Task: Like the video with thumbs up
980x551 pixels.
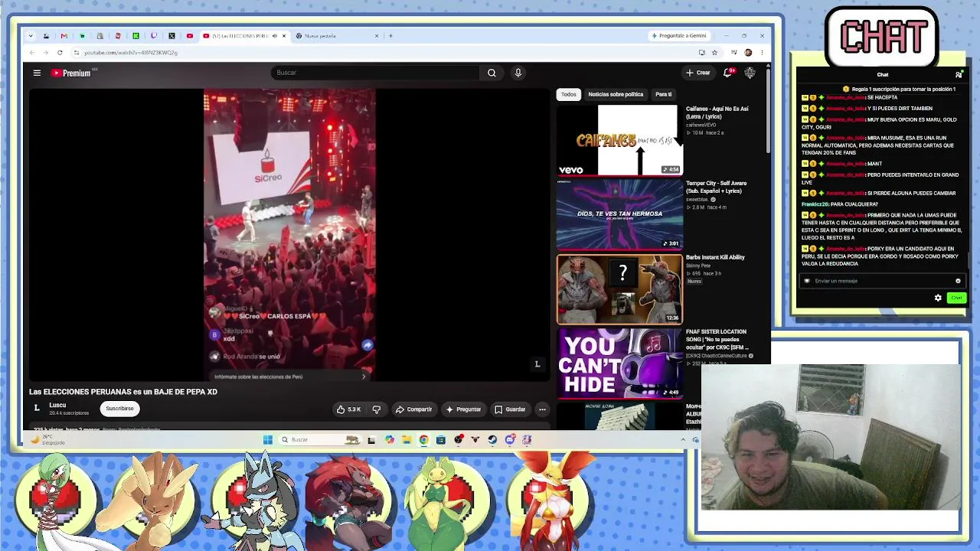Action: click(348, 409)
